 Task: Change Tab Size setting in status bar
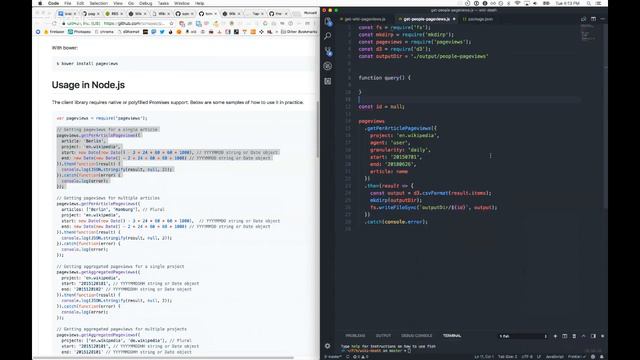point(507,357)
